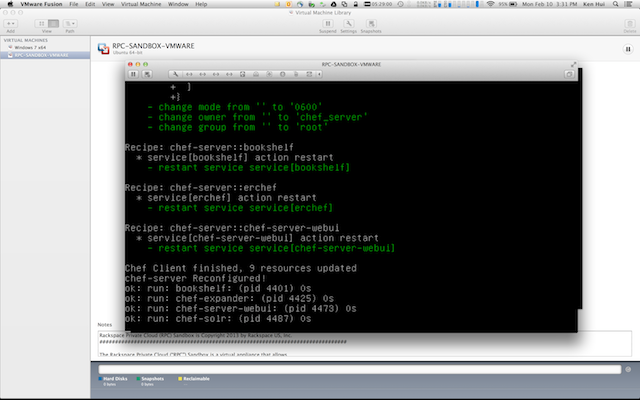
Task: Click the date and time in menu bar
Action: pos(550,4)
